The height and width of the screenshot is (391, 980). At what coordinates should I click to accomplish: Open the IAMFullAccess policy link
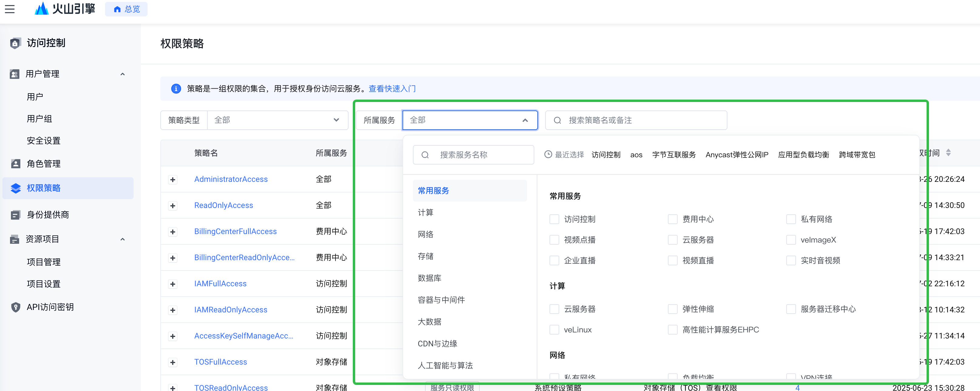pyautogui.click(x=220, y=284)
